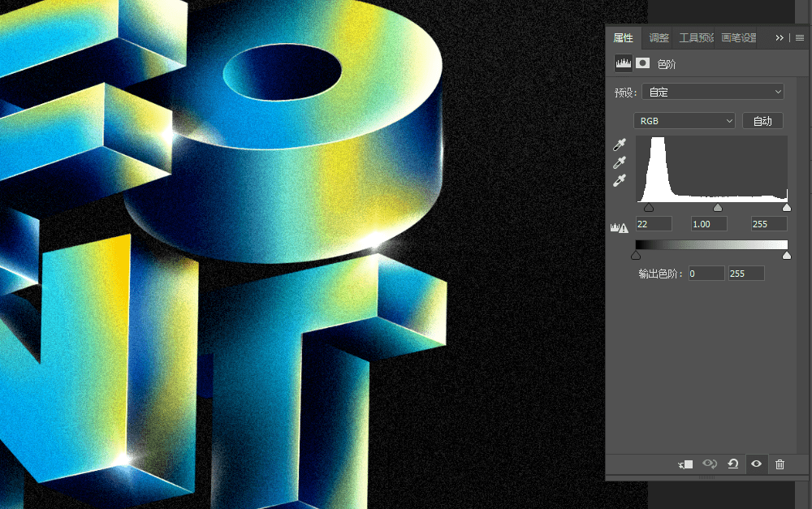
Task: Expand hidden panel tabs with double chevron
Action: 780,37
